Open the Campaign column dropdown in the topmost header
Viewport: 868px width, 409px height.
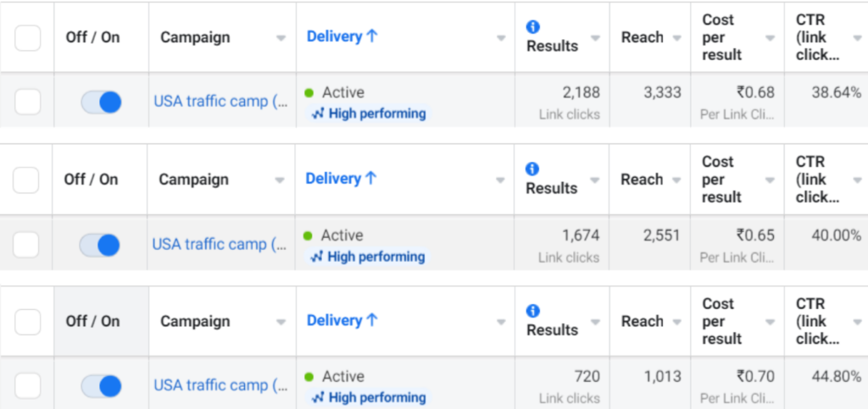tap(281, 38)
